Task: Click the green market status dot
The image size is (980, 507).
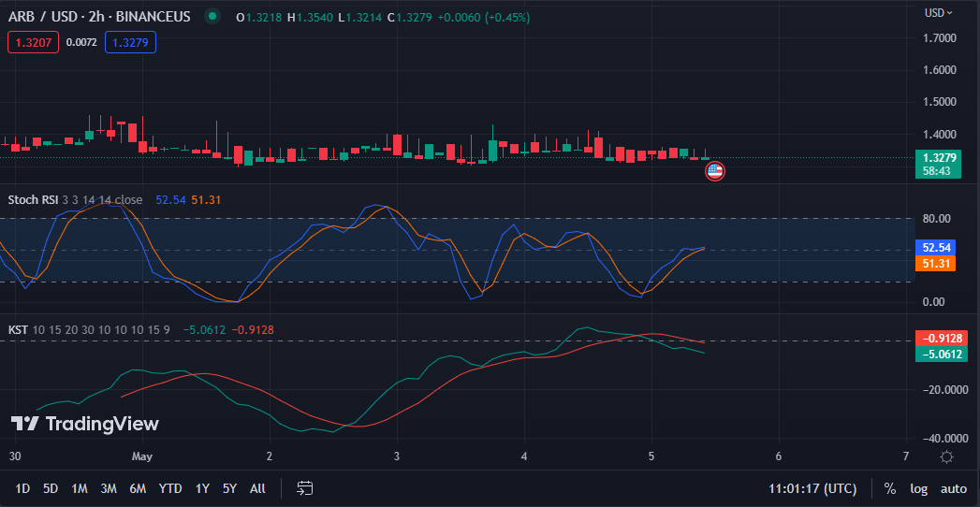Action: [212, 17]
